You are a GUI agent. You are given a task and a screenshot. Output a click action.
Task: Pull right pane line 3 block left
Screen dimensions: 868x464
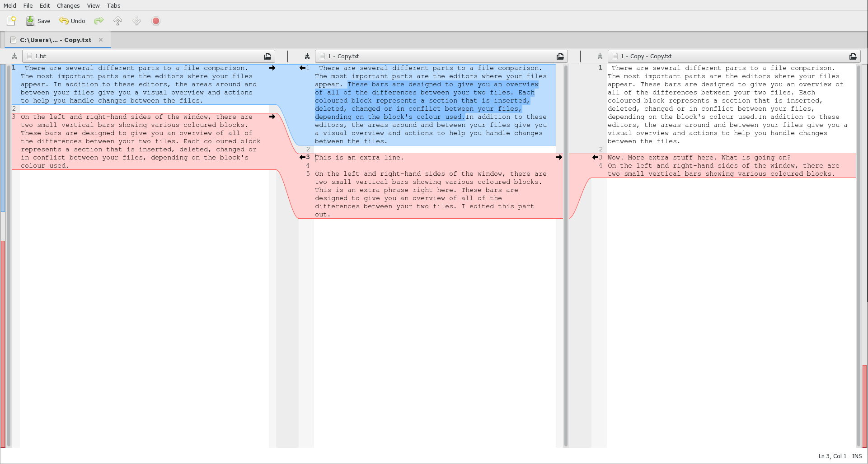pos(595,157)
